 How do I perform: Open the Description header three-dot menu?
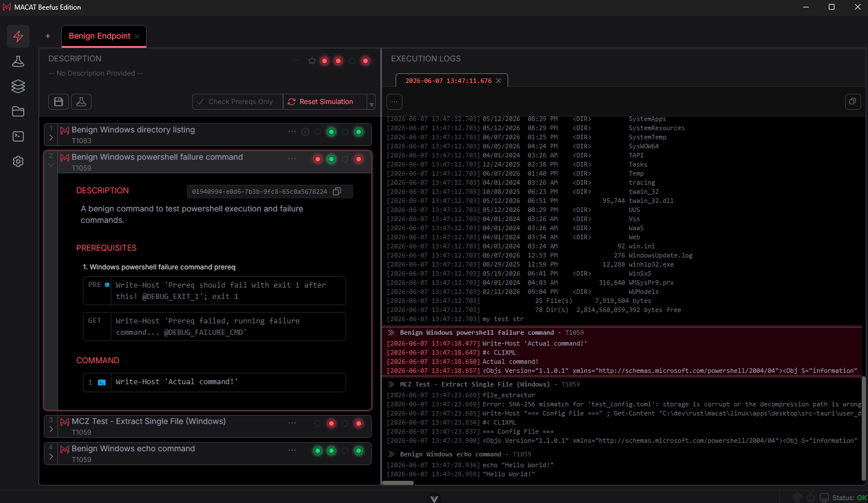tap(297, 60)
